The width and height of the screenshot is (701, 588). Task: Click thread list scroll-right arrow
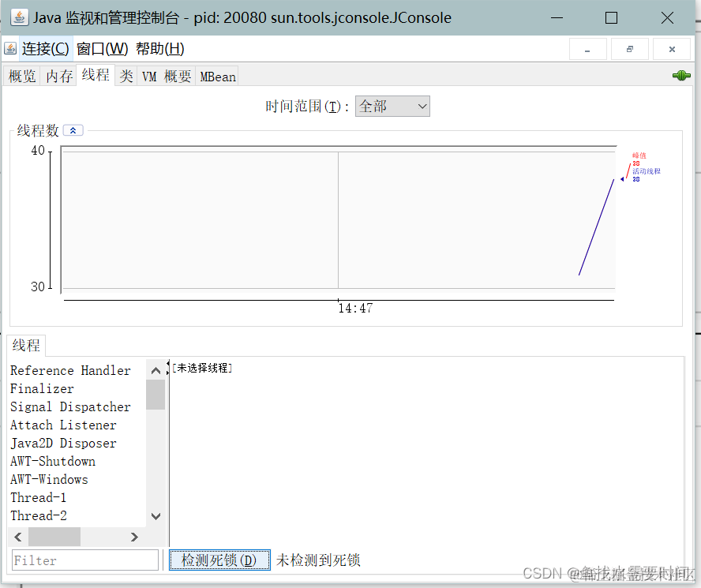coord(134,537)
